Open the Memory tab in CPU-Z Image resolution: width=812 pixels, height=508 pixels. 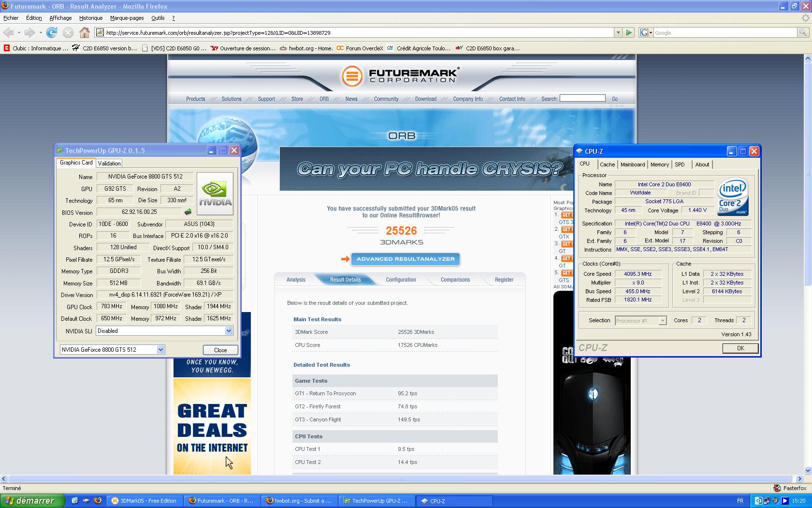coord(660,164)
